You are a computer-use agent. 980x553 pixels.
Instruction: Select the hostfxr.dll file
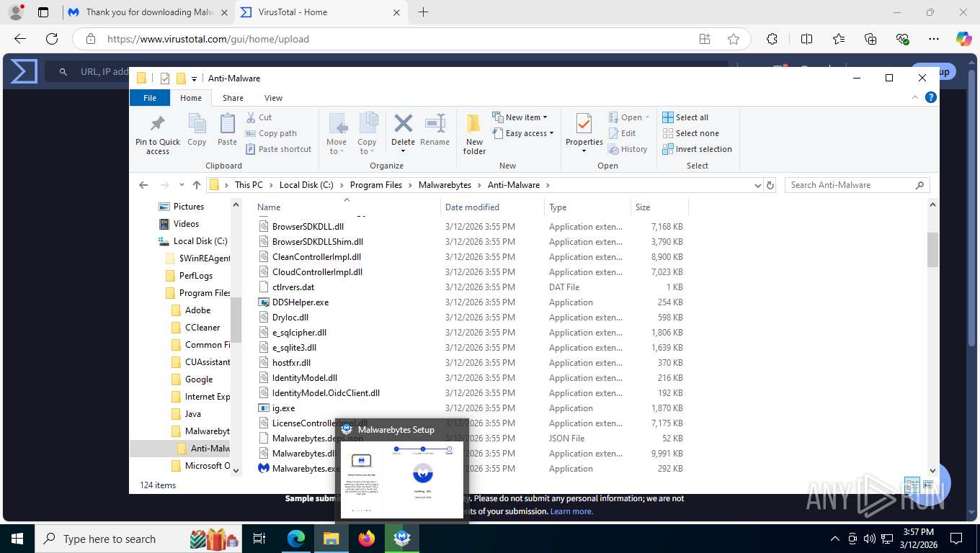pyautogui.click(x=291, y=363)
